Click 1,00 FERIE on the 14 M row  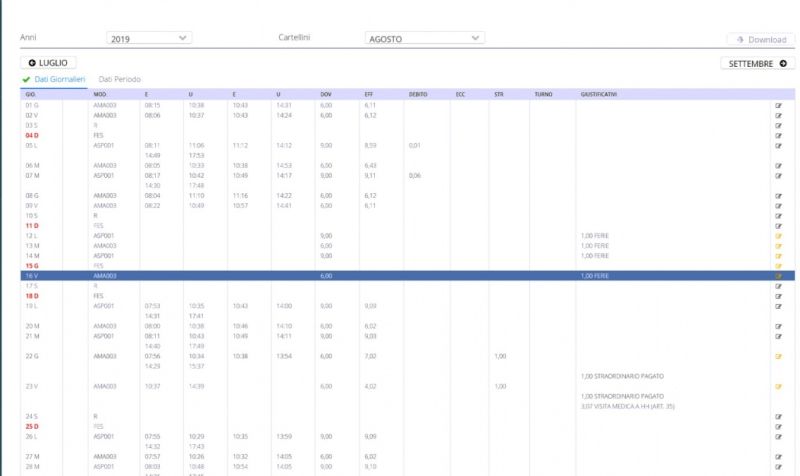point(595,256)
